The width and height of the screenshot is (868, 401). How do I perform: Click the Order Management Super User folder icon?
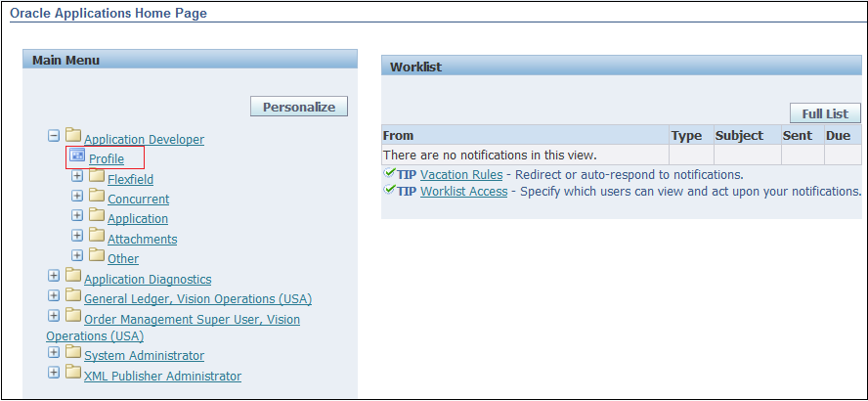point(73,315)
